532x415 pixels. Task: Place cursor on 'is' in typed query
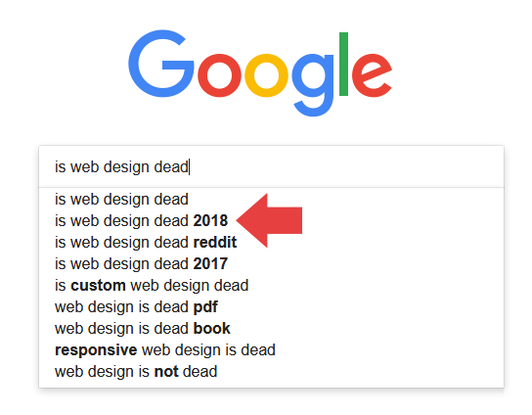(60, 166)
